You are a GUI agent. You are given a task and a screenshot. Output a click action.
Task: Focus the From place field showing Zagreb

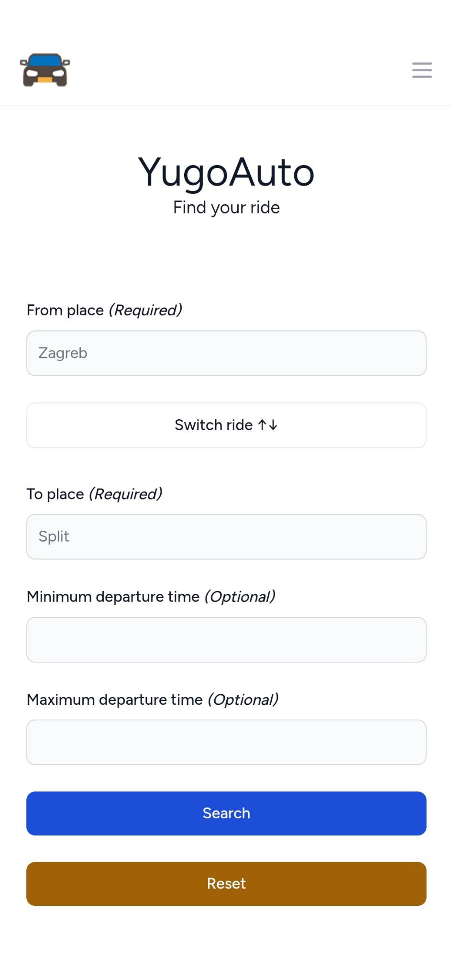(226, 353)
